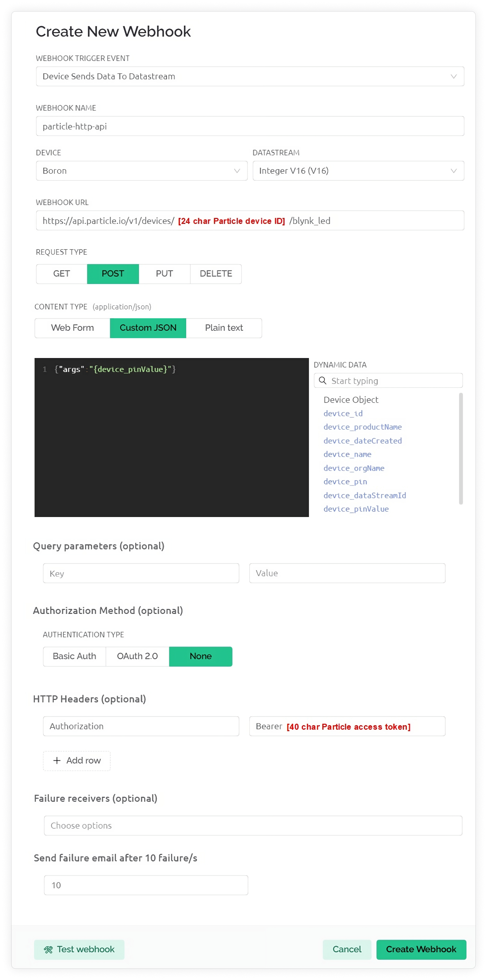
Task: Select Basic Auth authentication type
Action: click(74, 656)
